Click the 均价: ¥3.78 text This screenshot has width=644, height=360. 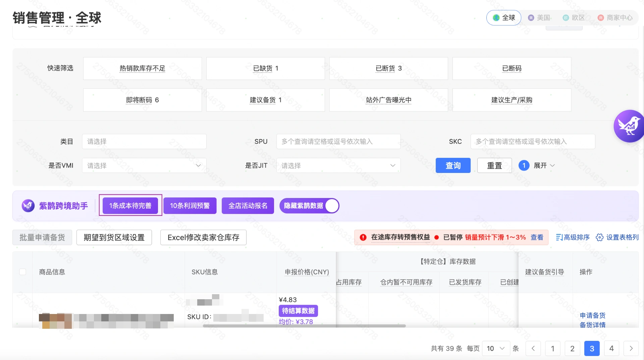(296, 322)
